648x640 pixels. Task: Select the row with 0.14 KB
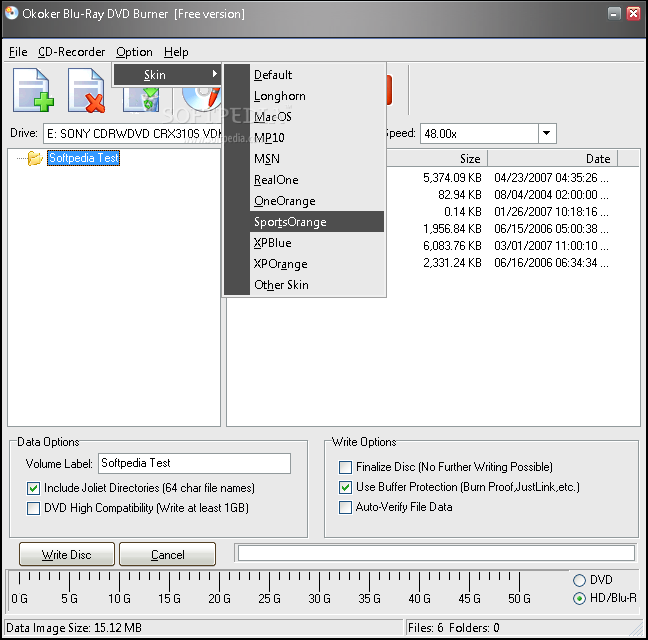coord(512,212)
